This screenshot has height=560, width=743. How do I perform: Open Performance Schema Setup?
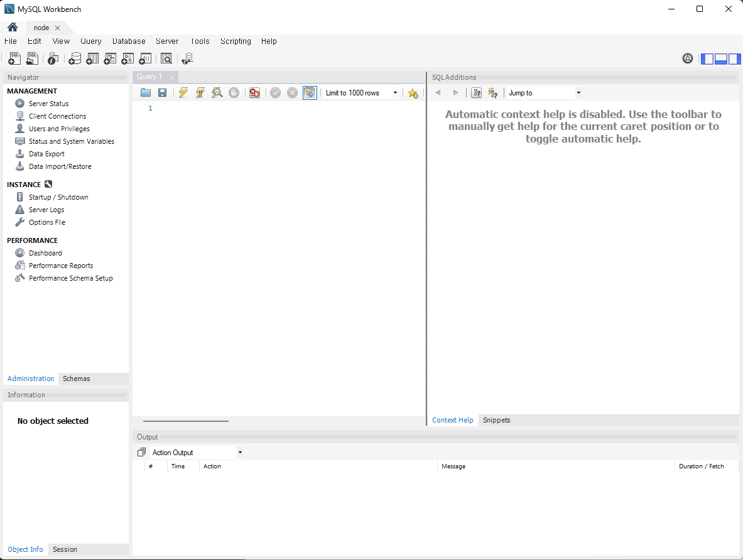click(70, 278)
